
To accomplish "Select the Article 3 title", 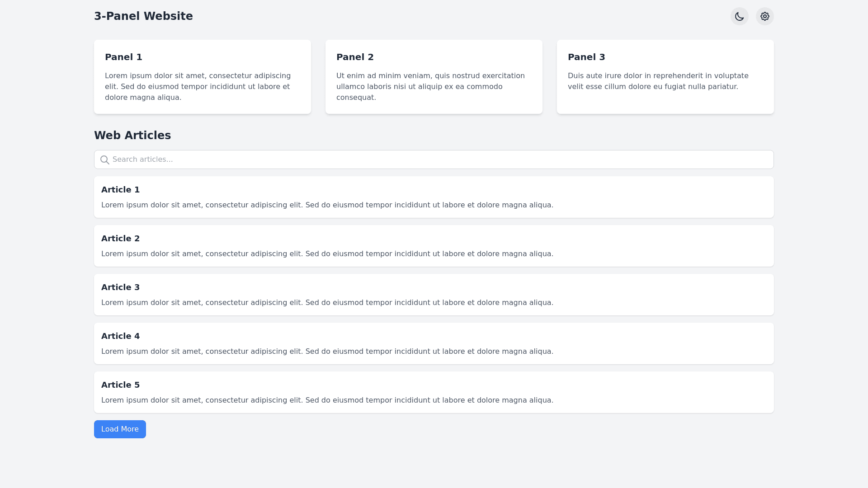I will point(120,287).
